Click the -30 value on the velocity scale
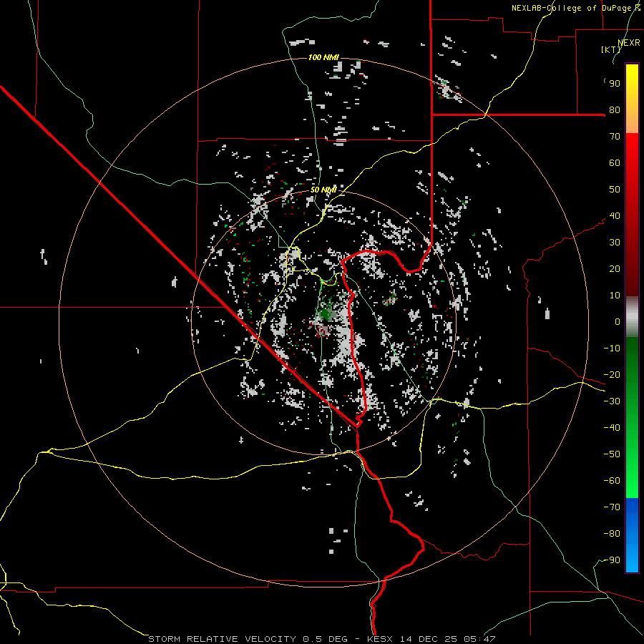This screenshot has height=644, width=644. 612,401
